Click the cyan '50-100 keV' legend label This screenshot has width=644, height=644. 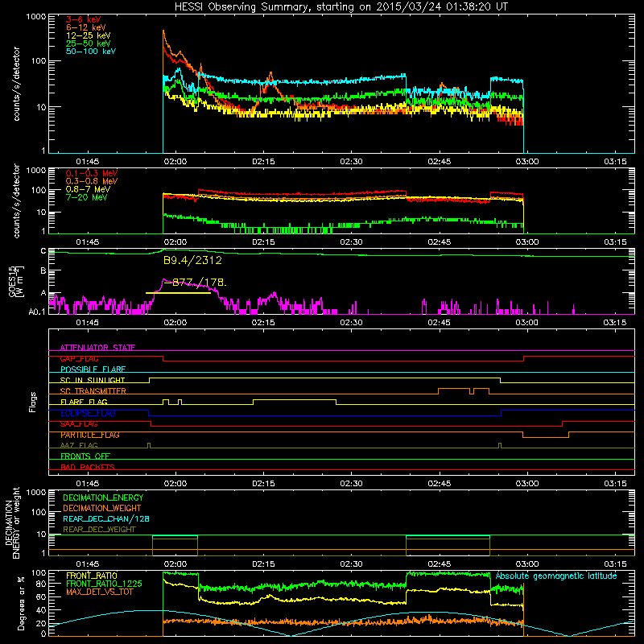[x=91, y=52]
